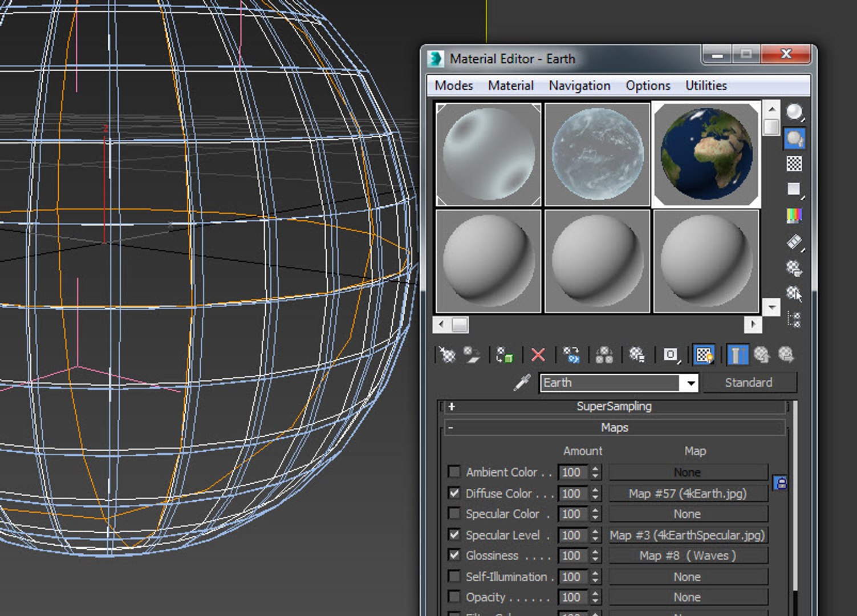Viewport: 857px width, 616px height.
Task: Click the Standard material type button
Action: pyautogui.click(x=749, y=383)
